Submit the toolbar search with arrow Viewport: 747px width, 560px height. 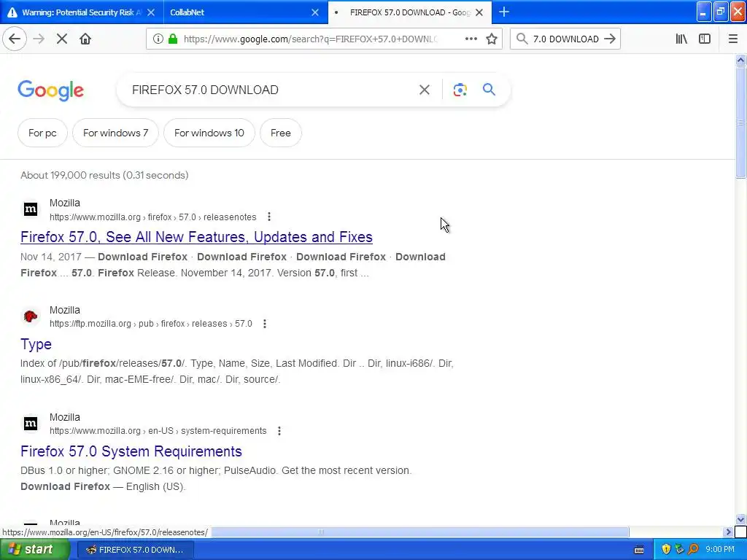(x=610, y=39)
